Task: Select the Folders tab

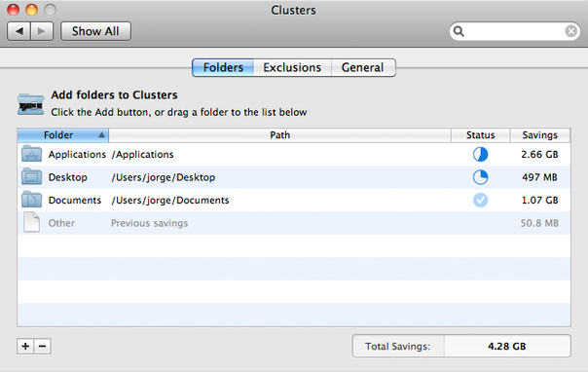Action: [223, 67]
